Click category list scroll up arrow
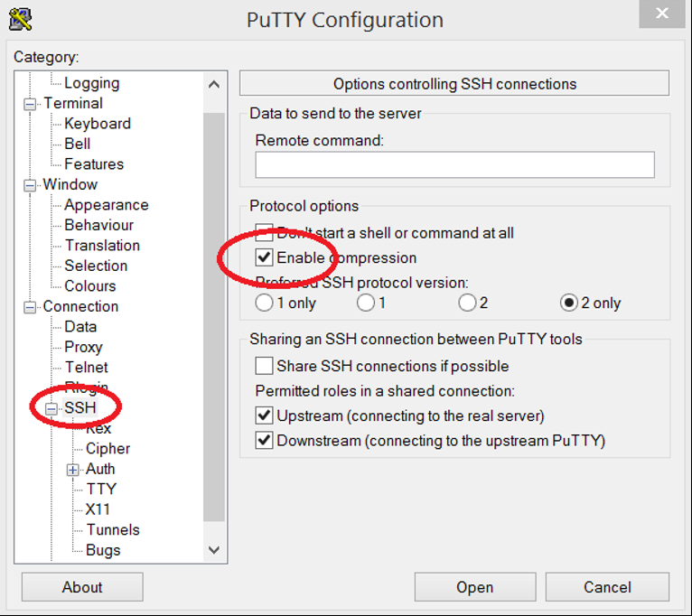 pos(214,84)
